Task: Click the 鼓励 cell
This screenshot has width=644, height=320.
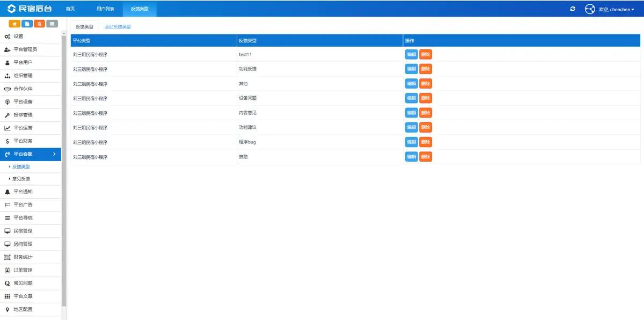Action: click(x=320, y=156)
